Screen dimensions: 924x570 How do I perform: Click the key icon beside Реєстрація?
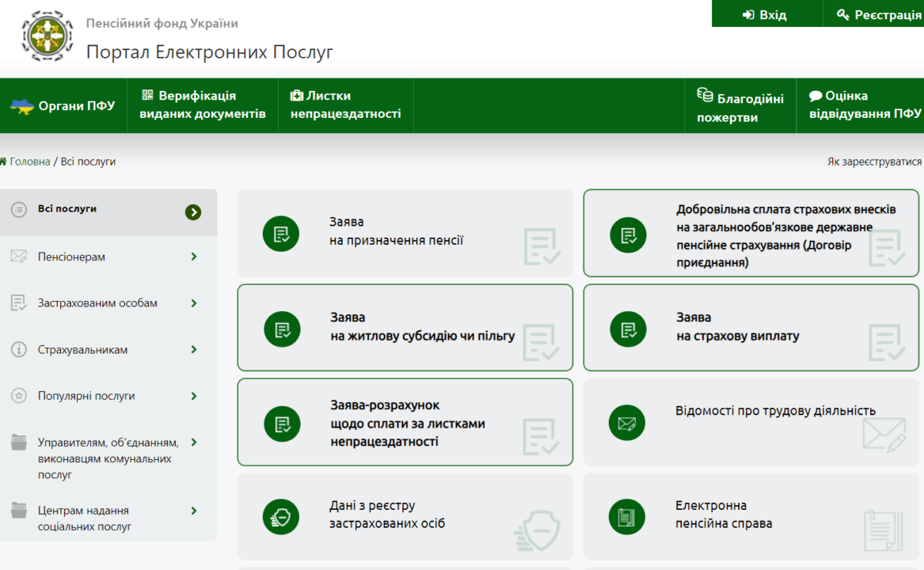coord(843,15)
